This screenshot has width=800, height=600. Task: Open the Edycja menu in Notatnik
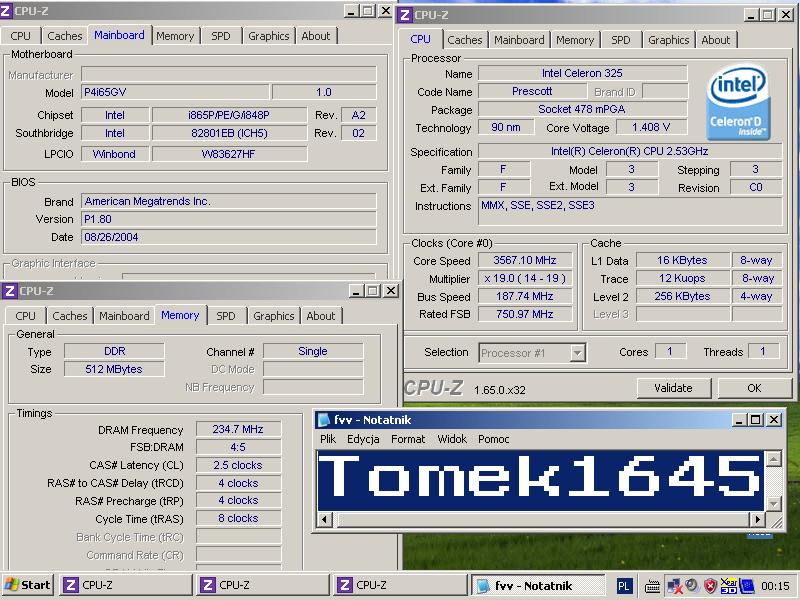tap(363, 439)
